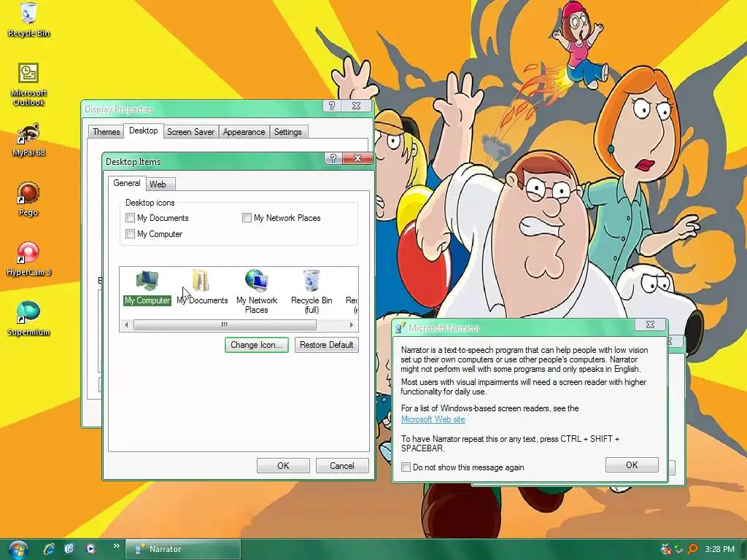Switch to the Settings tab

287,132
